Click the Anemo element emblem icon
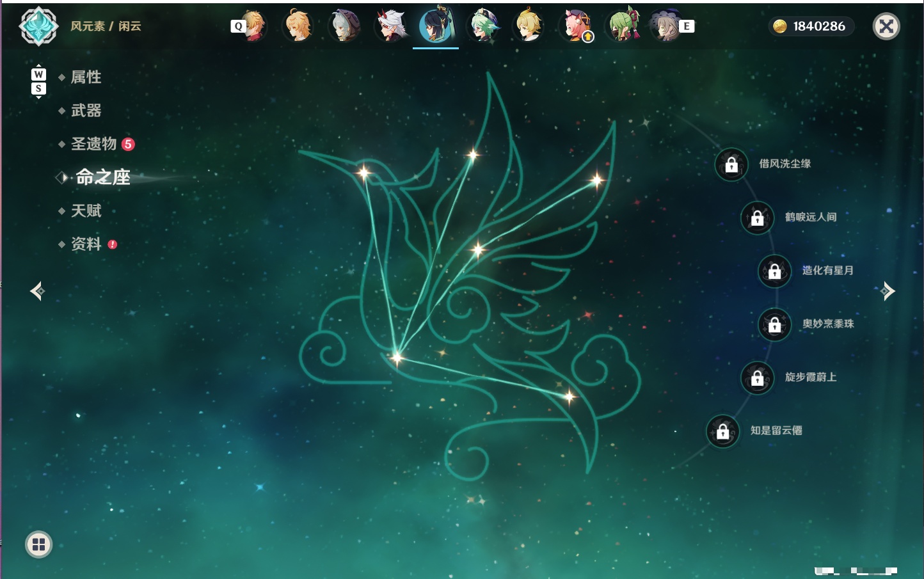Viewport: 924px width, 579px height. click(38, 26)
